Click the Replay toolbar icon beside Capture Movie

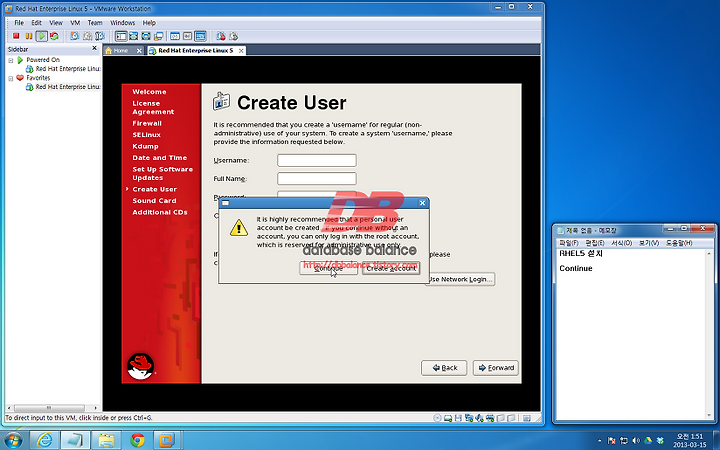click(233, 36)
